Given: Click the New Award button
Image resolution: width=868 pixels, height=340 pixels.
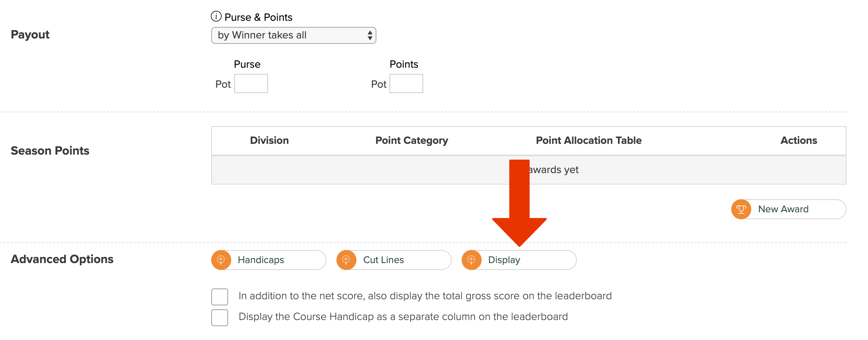Looking at the screenshot, I should 788,209.
